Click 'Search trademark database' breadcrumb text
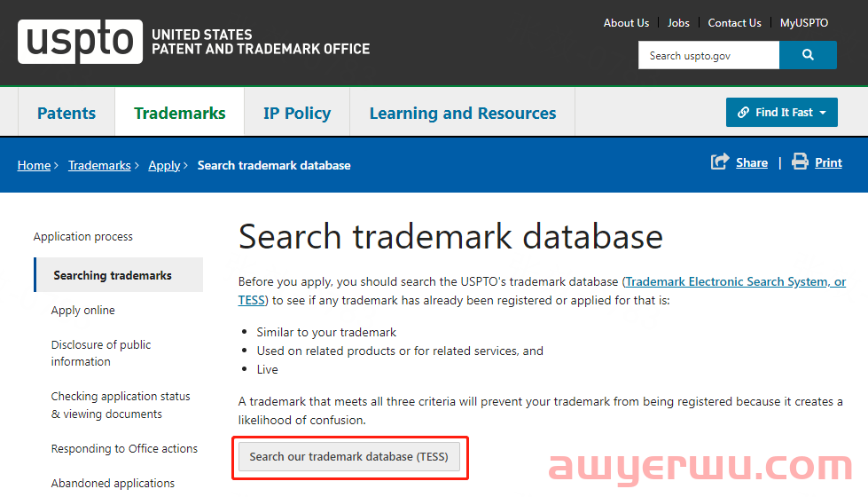The image size is (868, 497). click(x=274, y=165)
